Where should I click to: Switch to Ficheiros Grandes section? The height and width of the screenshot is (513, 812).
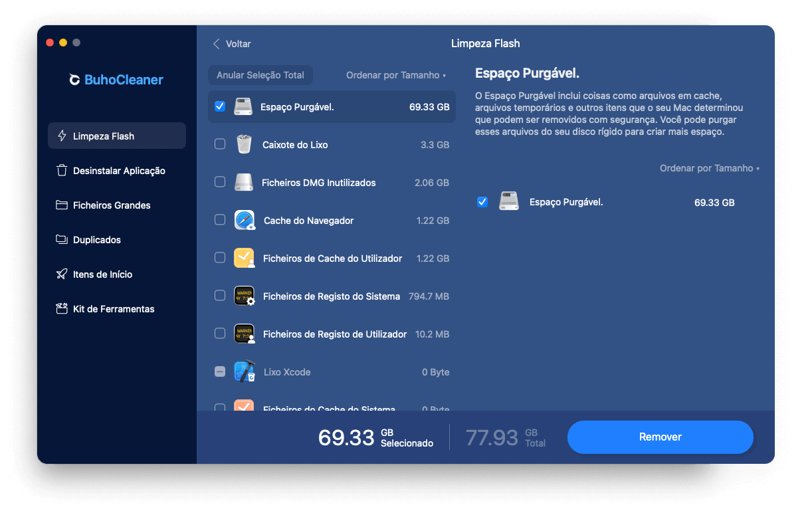pyautogui.click(x=111, y=205)
